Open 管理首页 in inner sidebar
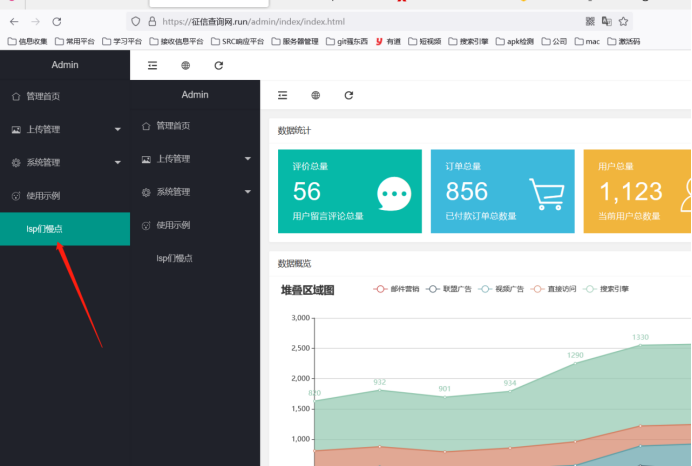Viewport: 692px width, 466px height. [195, 126]
